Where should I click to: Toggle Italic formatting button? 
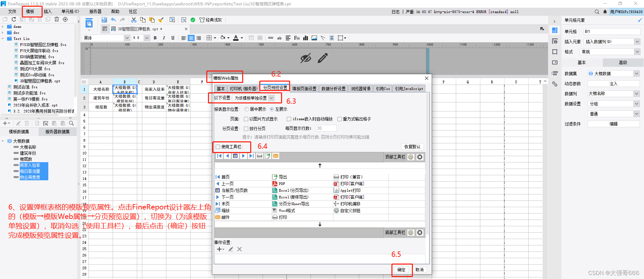coord(164,38)
